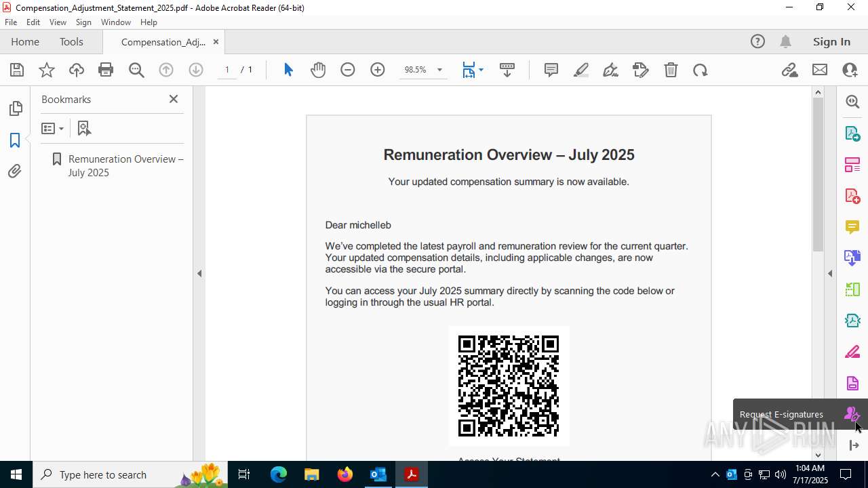Viewport: 868px width, 488px height.
Task: Send file by email with the envelope icon
Action: (820, 70)
